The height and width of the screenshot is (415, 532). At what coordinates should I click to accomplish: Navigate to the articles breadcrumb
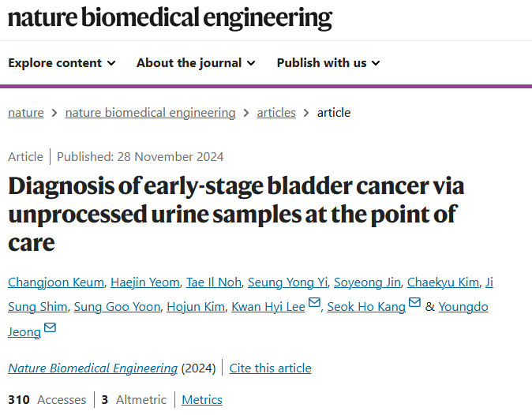[276, 113]
